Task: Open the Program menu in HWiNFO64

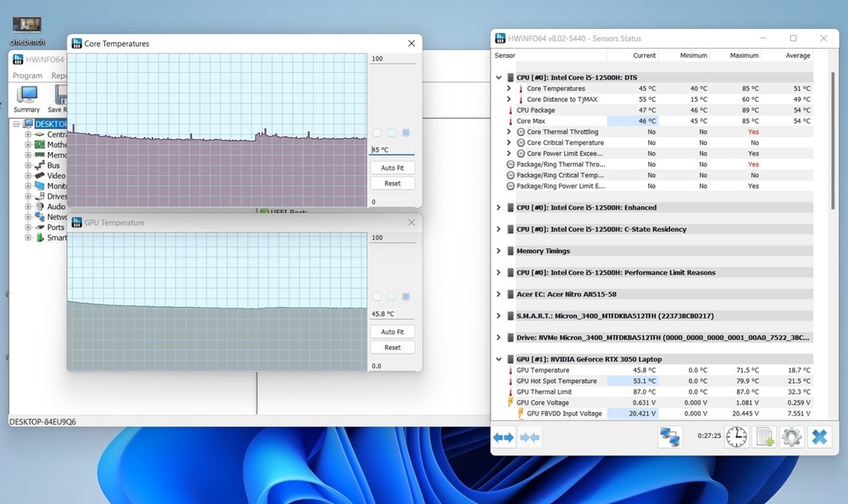Action: click(27, 75)
